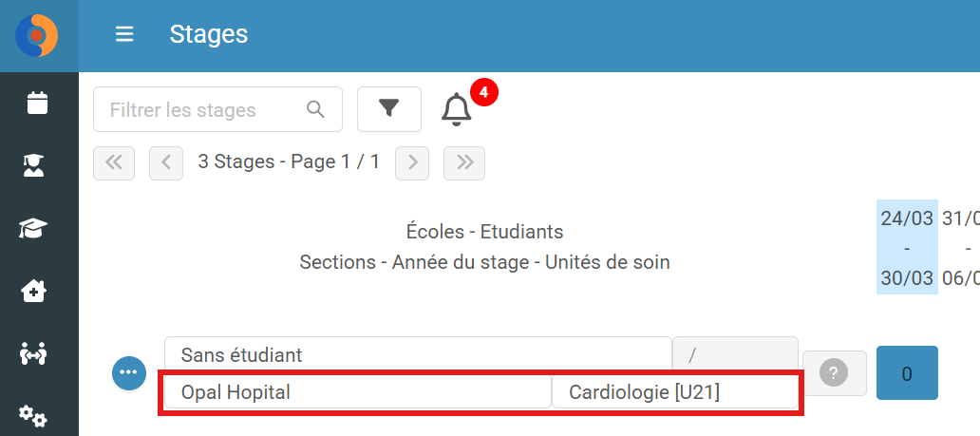This screenshot has width=980, height=436.
Task: Click the app logo in the top-left corner
Action: coord(37,36)
